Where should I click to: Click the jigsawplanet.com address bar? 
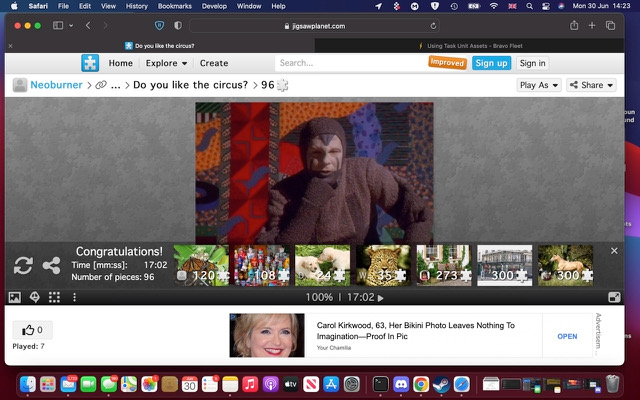click(314, 26)
